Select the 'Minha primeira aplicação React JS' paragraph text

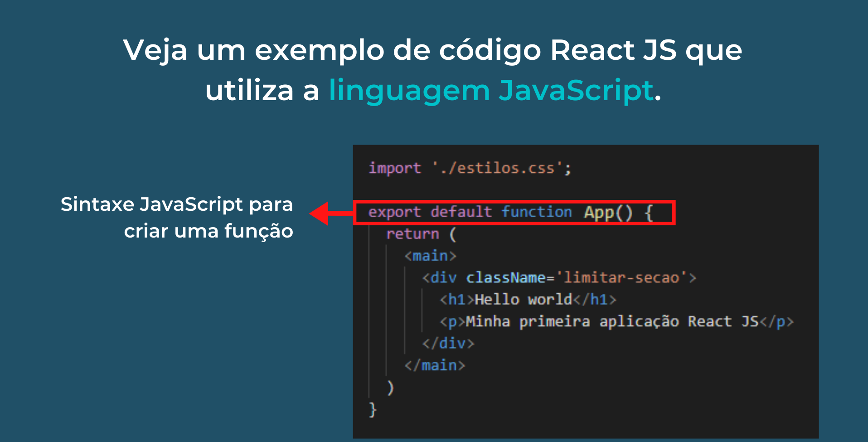pos(612,321)
